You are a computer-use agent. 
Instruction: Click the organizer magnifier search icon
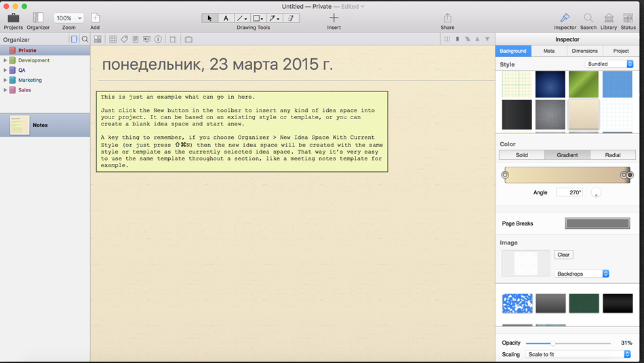(85, 39)
